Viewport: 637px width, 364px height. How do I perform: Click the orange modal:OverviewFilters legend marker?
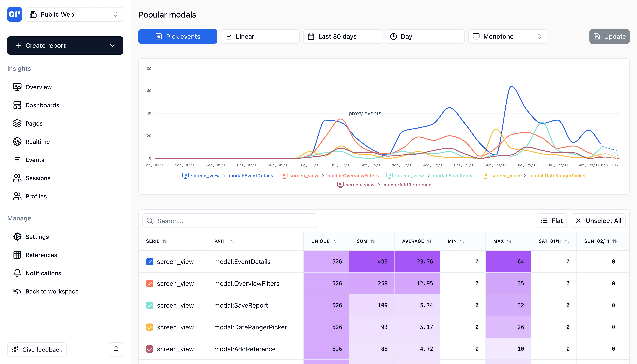(284, 176)
